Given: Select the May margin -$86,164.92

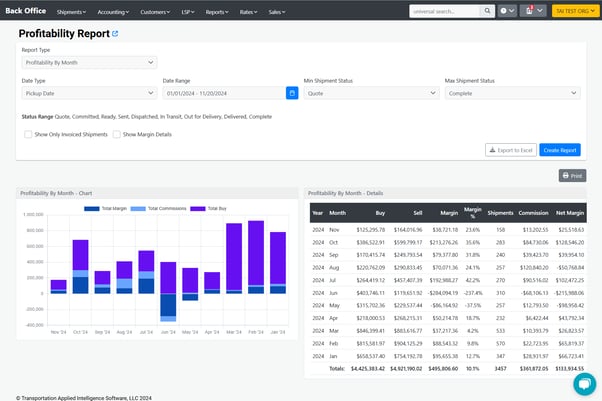Looking at the screenshot, I should [443, 305].
